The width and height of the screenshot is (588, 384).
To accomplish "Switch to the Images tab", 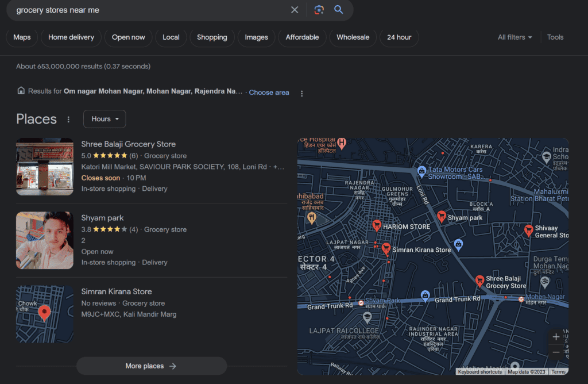I will (x=256, y=37).
